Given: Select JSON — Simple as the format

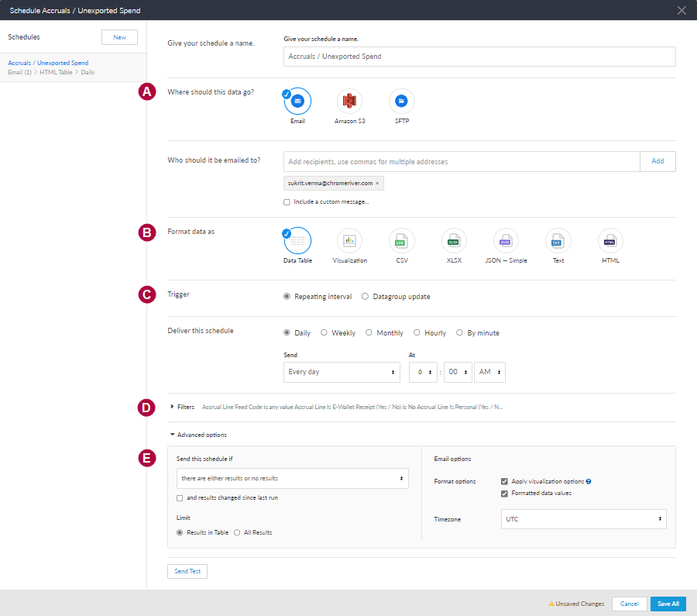Looking at the screenshot, I should point(506,240).
